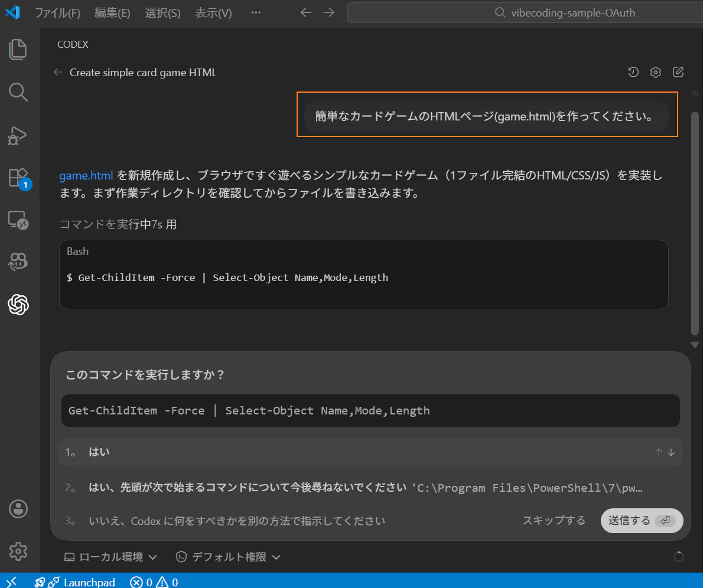
Task: Open Run and Debug view
Action: click(17, 136)
